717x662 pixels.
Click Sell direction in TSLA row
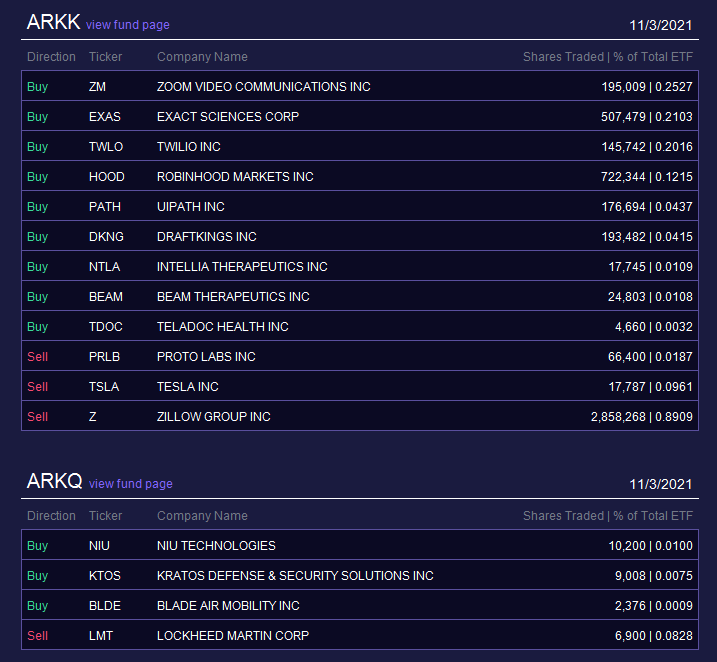(x=37, y=387)
